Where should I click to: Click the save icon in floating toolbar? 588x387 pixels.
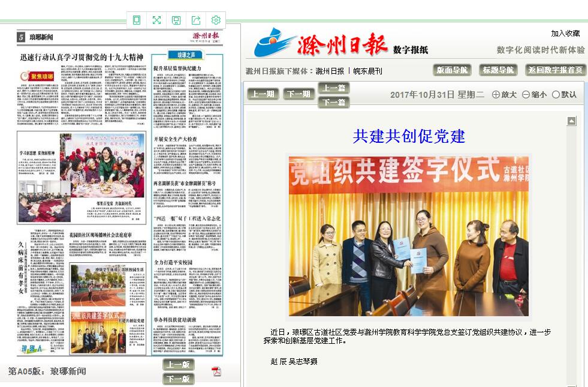pos(176,20)
